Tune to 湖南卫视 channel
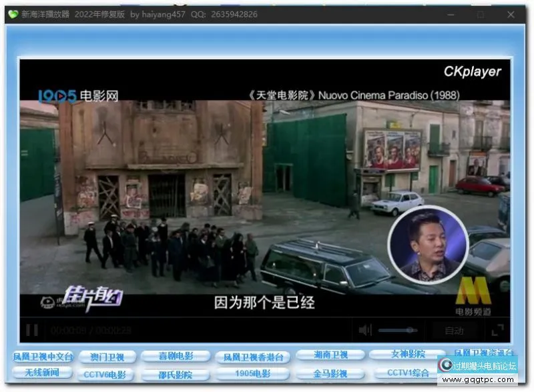The image size is (534, 392). click(330, 355)
